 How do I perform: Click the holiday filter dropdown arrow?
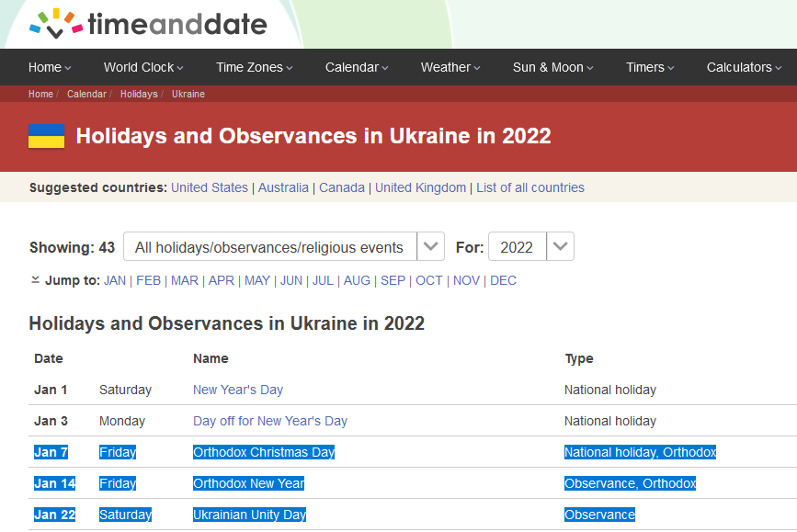click(430, 246)
